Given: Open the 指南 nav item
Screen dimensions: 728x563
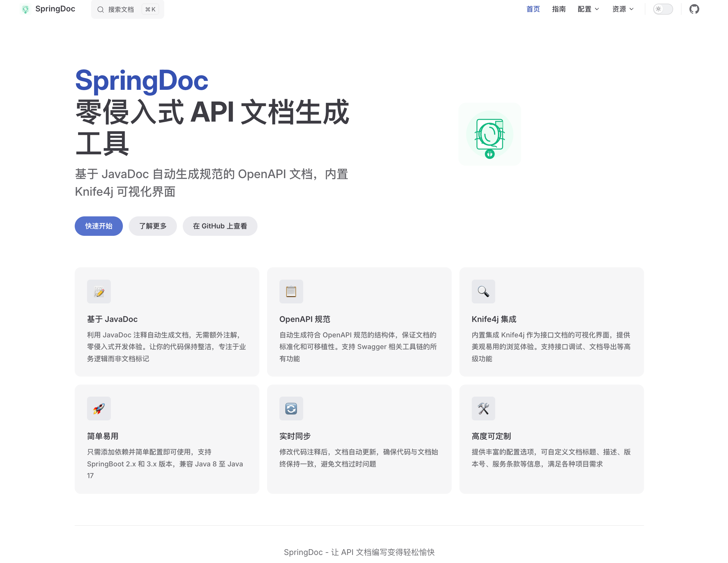Looking at the screenshot, I should pos(559,9).
